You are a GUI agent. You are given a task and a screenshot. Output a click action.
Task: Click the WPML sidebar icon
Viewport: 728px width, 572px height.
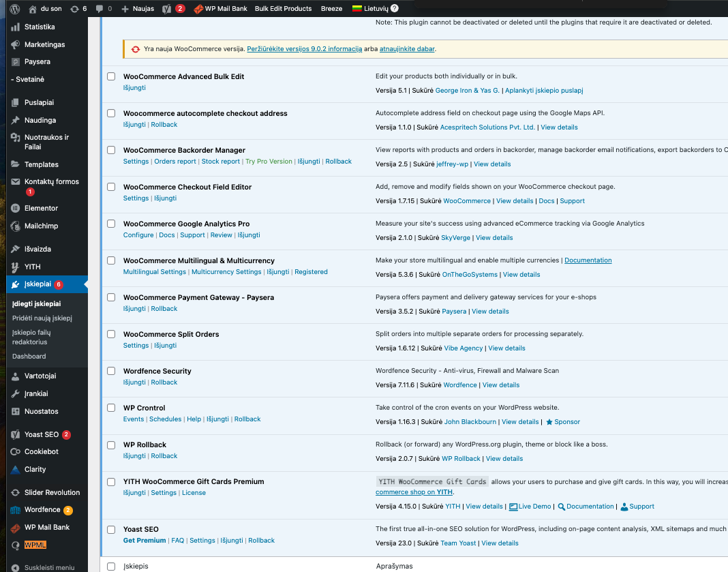coord(15,545)
